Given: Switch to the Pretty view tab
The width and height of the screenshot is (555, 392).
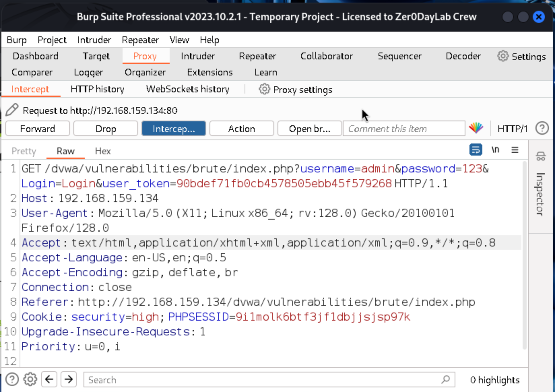Looking at the screenshot, I should (24, 151).
